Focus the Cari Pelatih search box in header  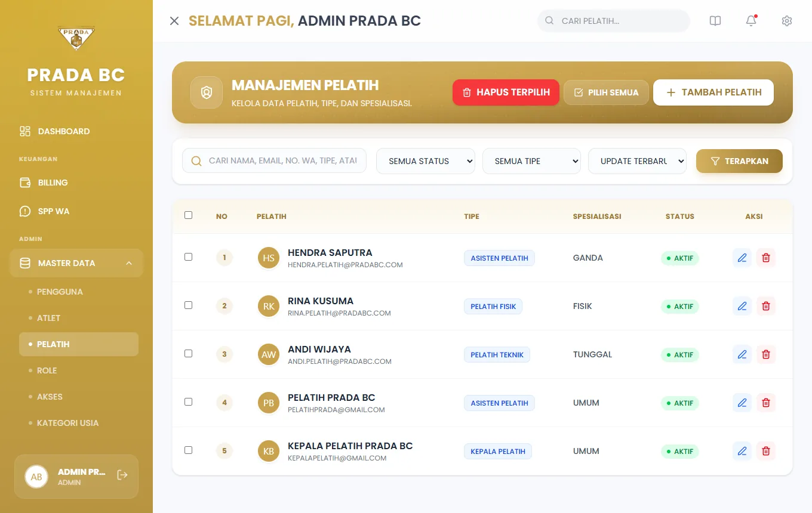[614, 21]
